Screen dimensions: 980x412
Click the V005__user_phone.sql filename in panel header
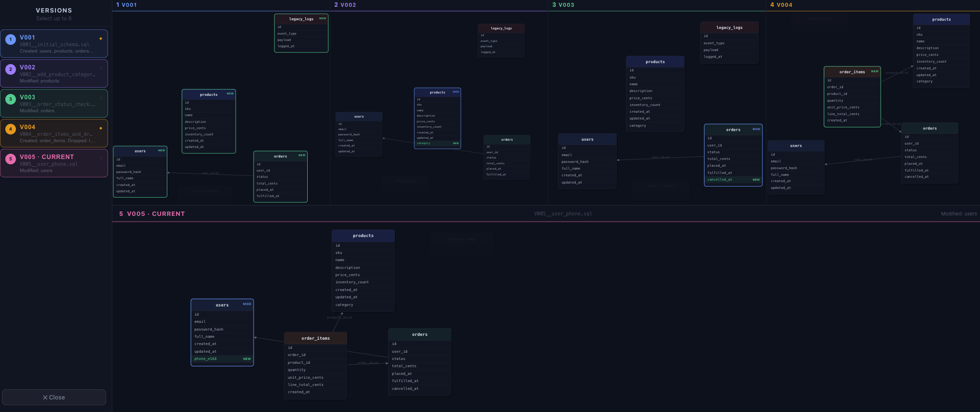[563, 214]
